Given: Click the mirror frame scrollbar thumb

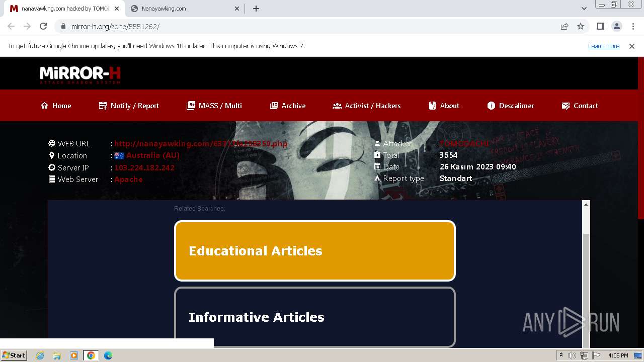Looking at the screenshot, I should [586, 290].
